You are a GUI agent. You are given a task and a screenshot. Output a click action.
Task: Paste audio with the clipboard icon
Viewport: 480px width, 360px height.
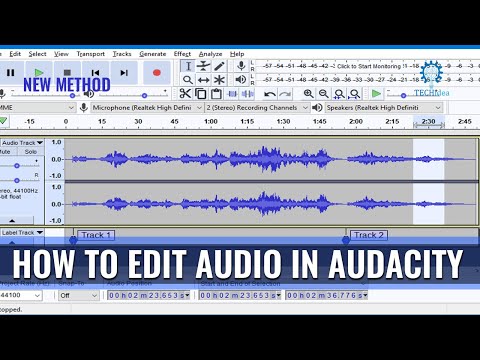[x=216, y=94]
